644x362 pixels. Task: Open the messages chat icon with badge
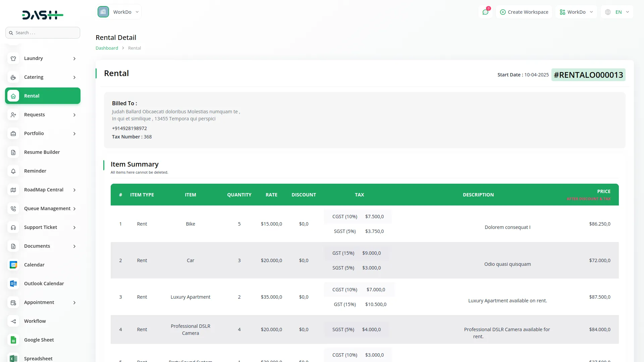tap(485, 12)
